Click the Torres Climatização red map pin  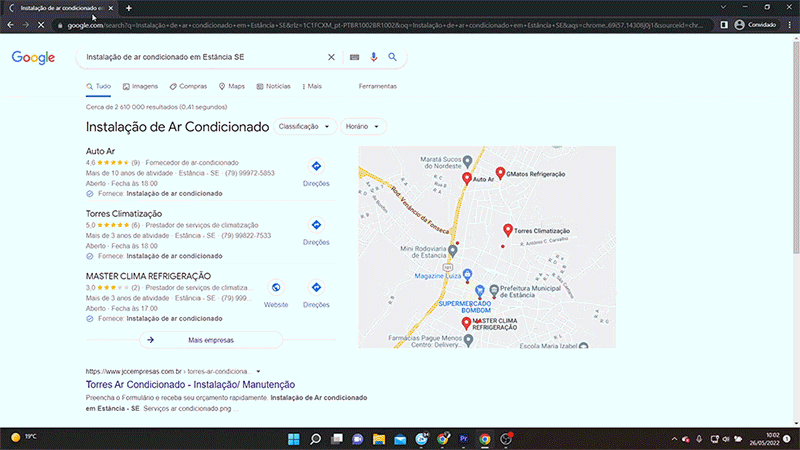[508, 230]
